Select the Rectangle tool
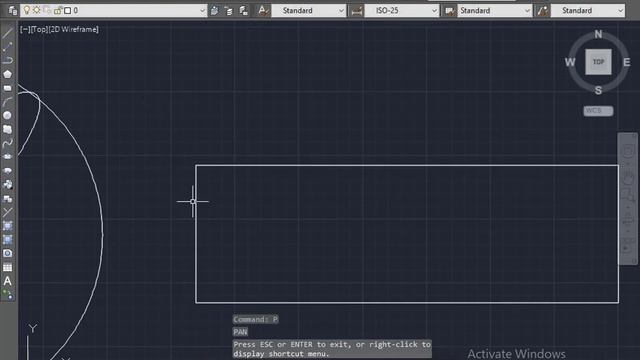This screenshot has width=640, height=360. [7, 88]
